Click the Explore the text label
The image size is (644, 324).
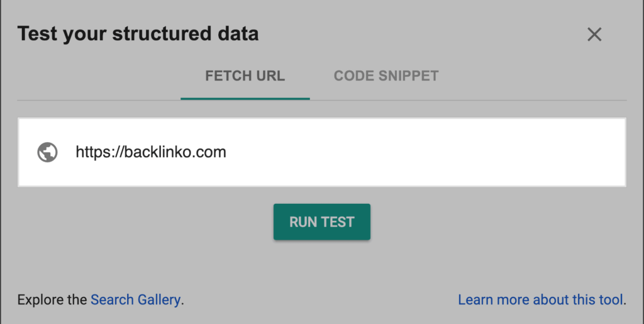coord(52,299)
